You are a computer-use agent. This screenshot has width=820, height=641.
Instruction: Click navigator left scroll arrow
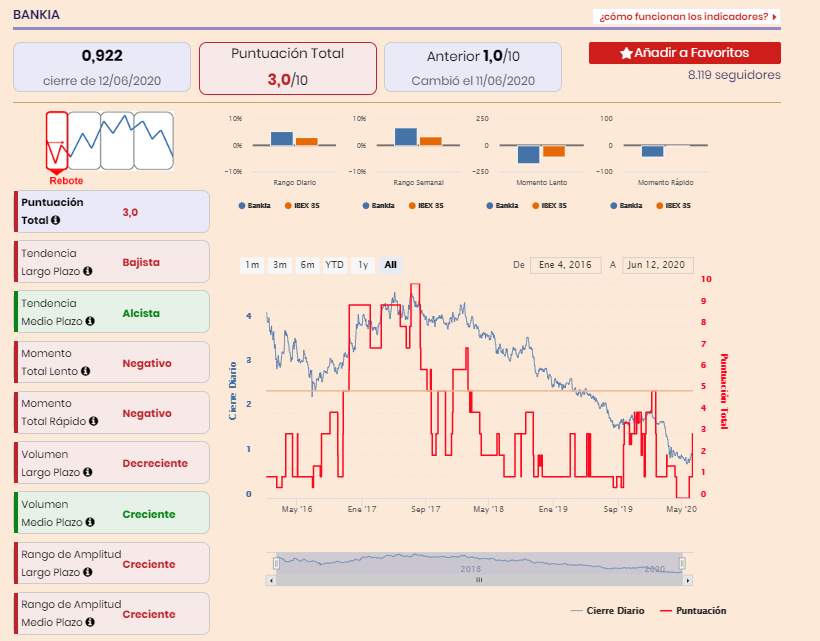(271, 580)
